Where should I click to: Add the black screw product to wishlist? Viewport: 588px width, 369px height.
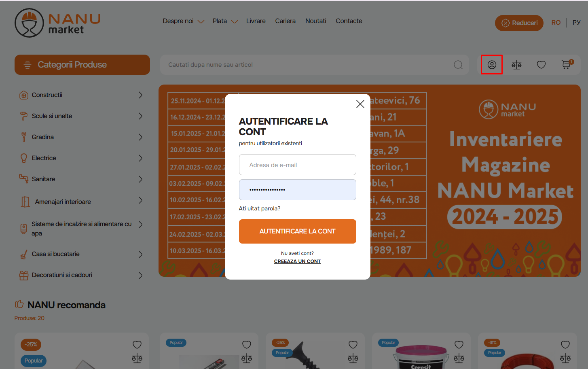point(353,345)
